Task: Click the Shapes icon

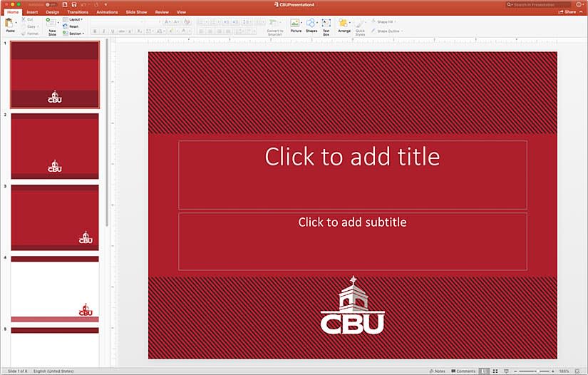Action: point(311,23)
